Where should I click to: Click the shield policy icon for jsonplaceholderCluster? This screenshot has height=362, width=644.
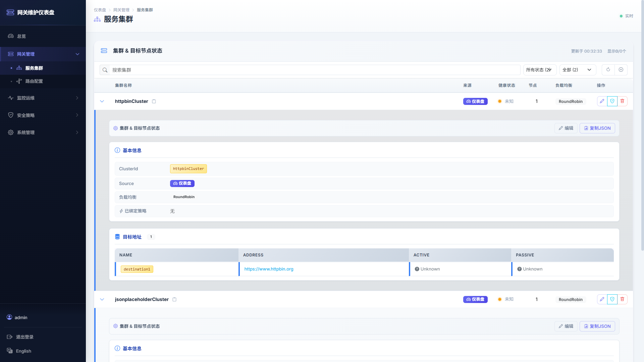pyautogui.click(x=612, y=299)
